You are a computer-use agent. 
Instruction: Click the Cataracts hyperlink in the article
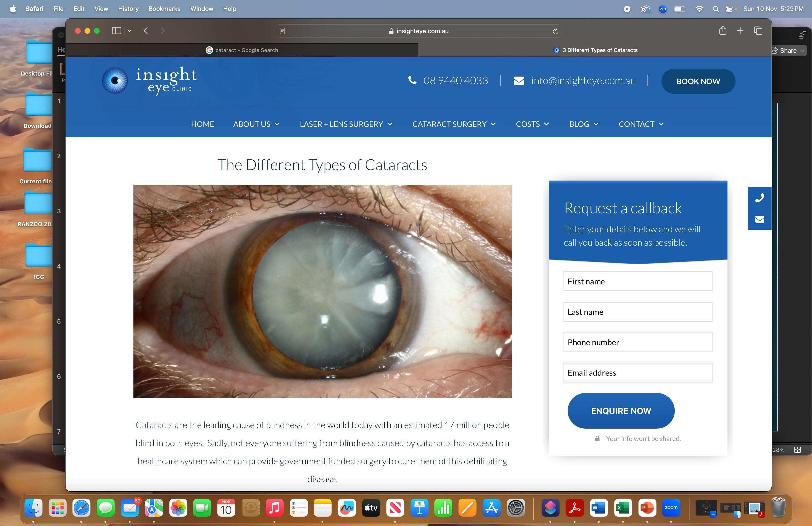154,425
